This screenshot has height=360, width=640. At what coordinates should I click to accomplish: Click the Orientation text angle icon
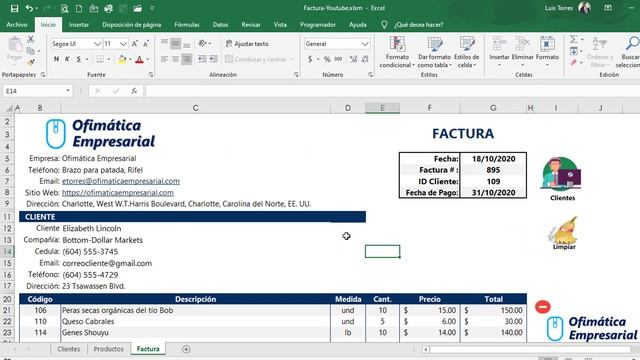[202, 43]
